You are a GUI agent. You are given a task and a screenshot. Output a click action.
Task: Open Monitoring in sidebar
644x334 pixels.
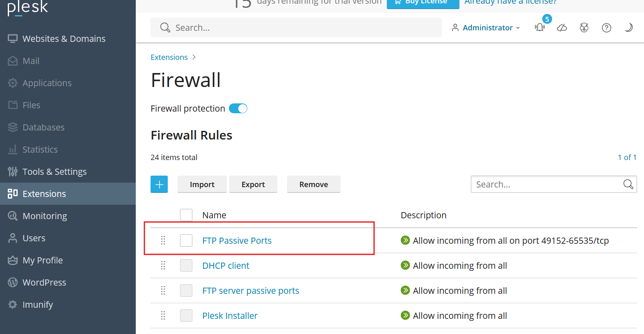coord(68,216)
